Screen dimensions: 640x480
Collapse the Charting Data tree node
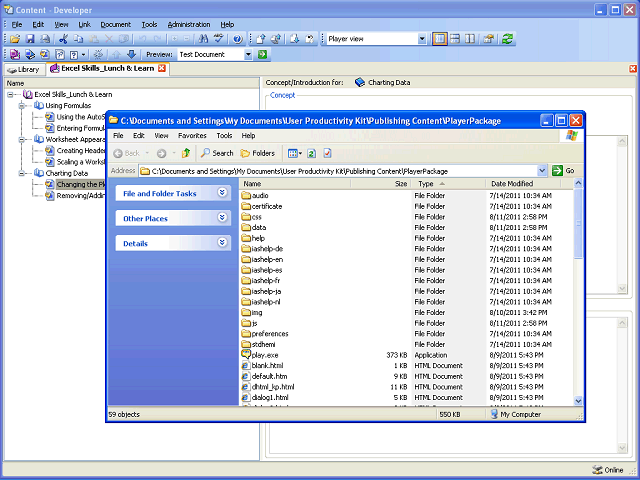pos(22,173)
